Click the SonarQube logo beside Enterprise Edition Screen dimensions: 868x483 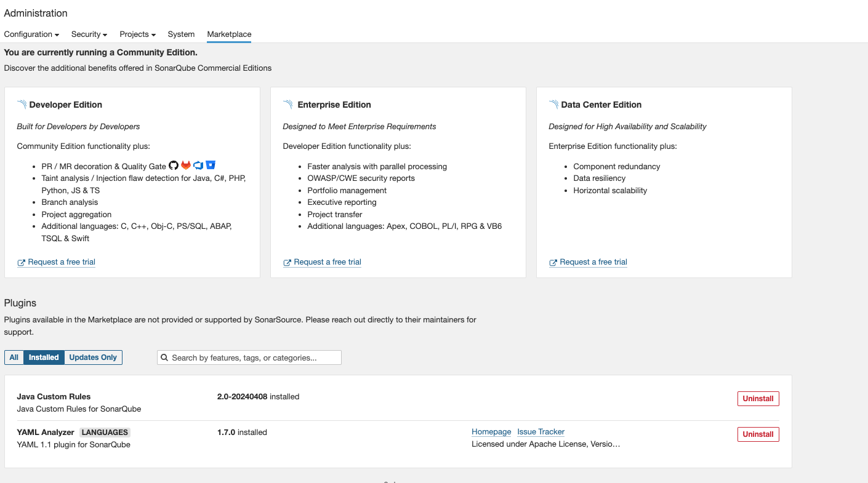click(x=287, y=105)
